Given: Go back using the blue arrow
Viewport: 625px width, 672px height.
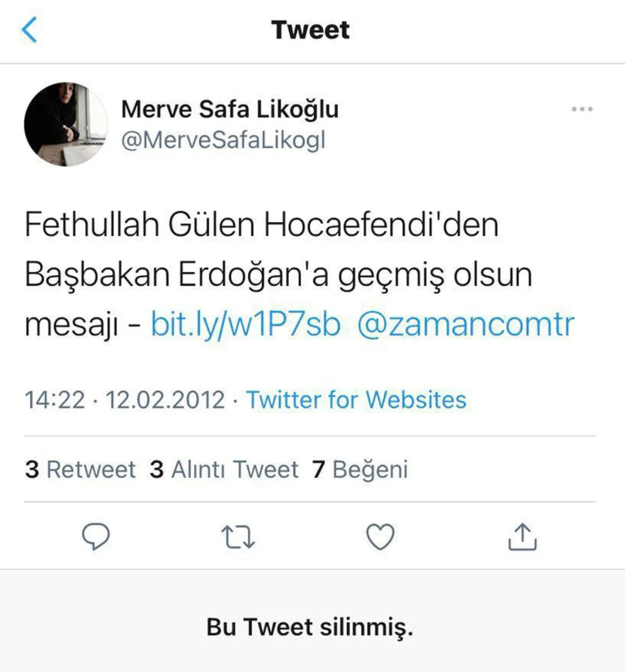Looking at the screenshot, I should coord(29,30).
